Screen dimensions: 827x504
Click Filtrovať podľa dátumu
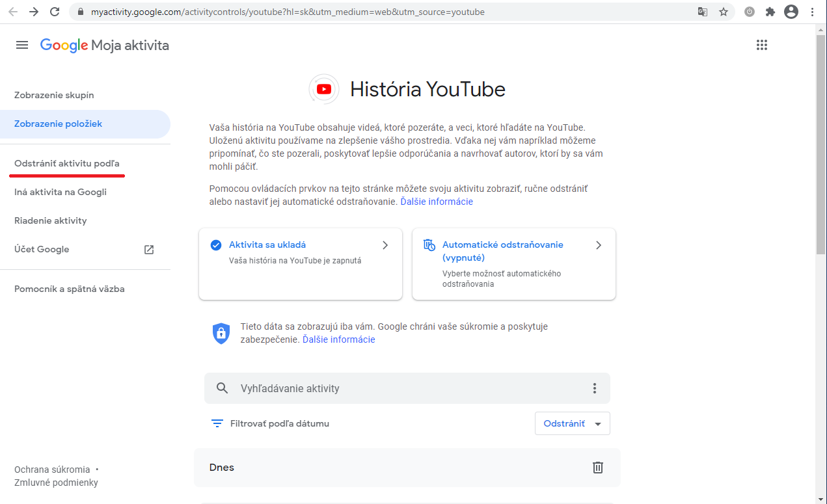(x=280, y=423)
